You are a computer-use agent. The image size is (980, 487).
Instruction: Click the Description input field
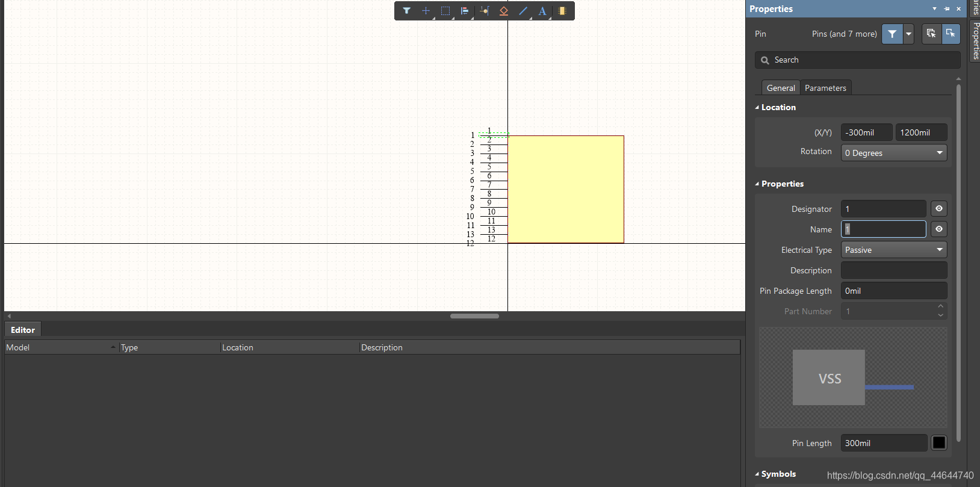[x=894, y=270]
